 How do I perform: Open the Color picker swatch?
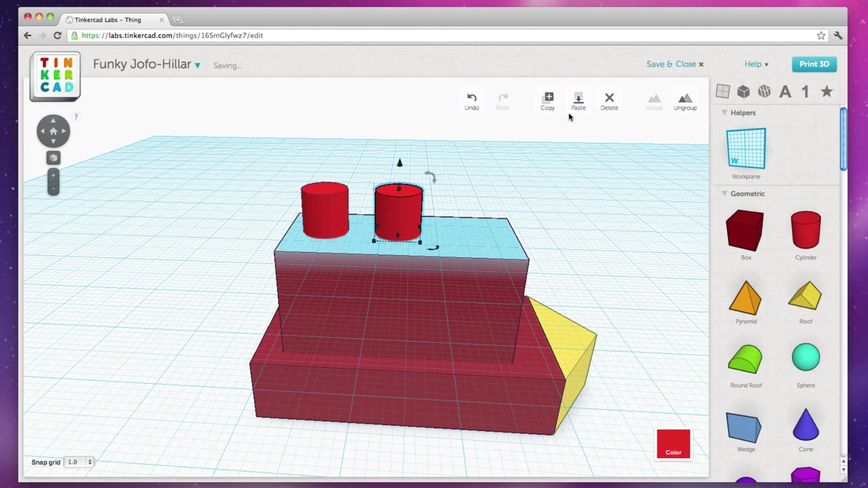(x=673, y=444)
